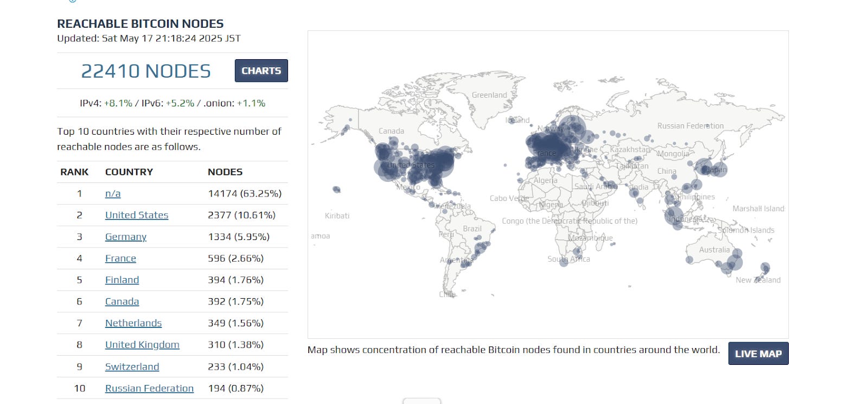The image size is (868, 404).
Task: Click the Kiribati label on map
Action: point(337,216)
